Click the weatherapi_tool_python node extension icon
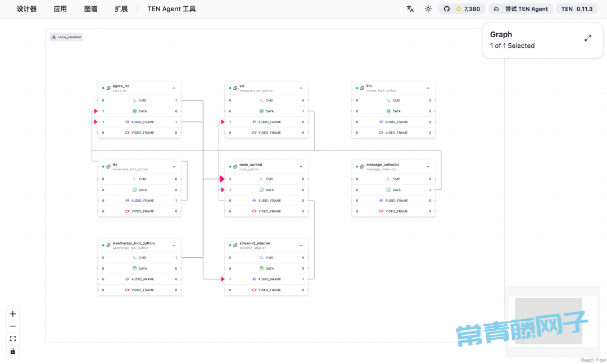This screenshot has height=364, width=607. point(108,245)
